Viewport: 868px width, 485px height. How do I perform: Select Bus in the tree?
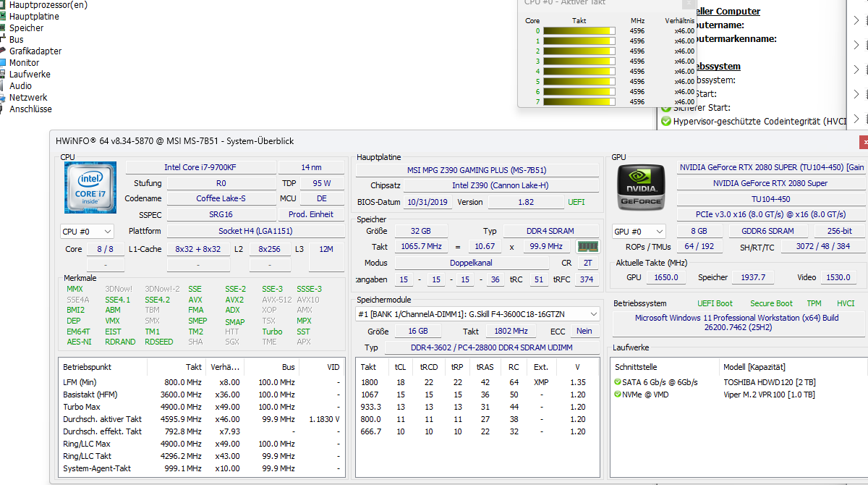[x=16, y=39]
